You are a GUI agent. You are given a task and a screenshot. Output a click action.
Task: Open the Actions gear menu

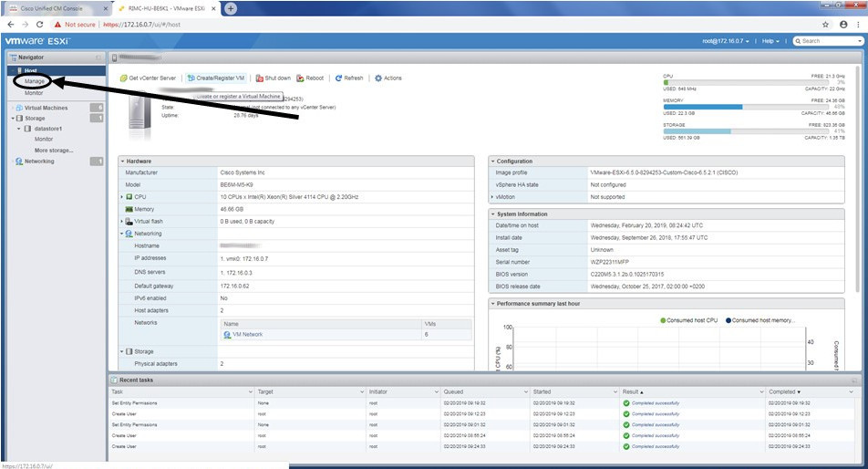388,78
